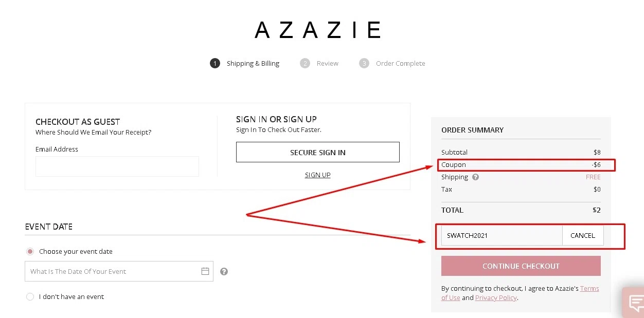The height and width of the screenshot is (318, 644).
Task: Click the calendar icon in event date field
Action: pyautogui.click(x=205, y=271)
